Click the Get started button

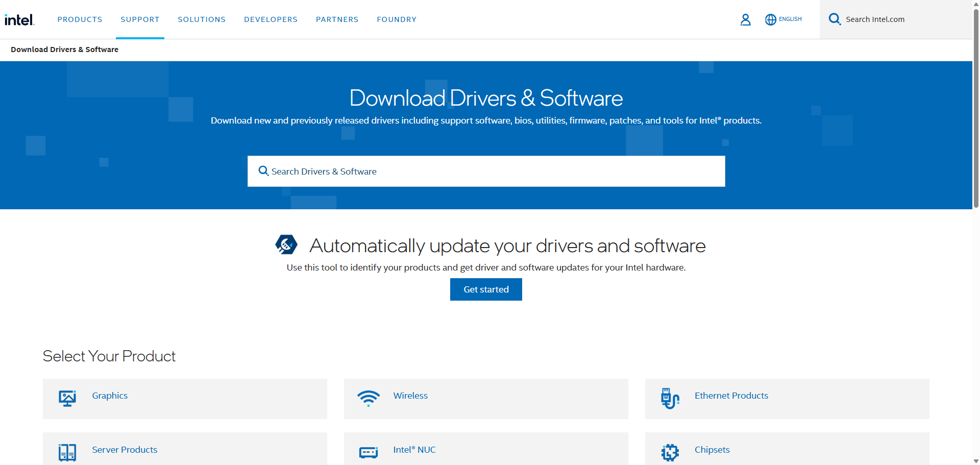[485, 289]
